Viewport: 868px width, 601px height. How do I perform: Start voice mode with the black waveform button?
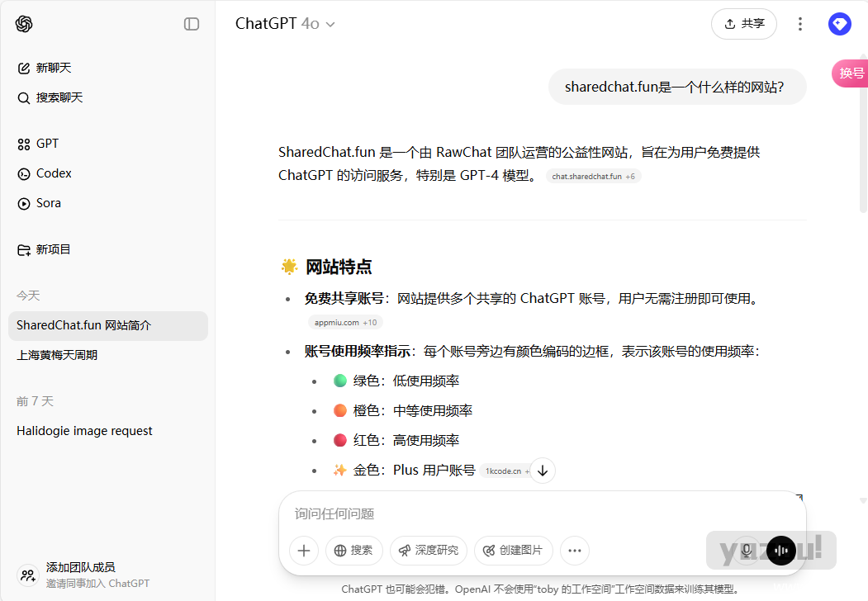(x=781, y=551)
